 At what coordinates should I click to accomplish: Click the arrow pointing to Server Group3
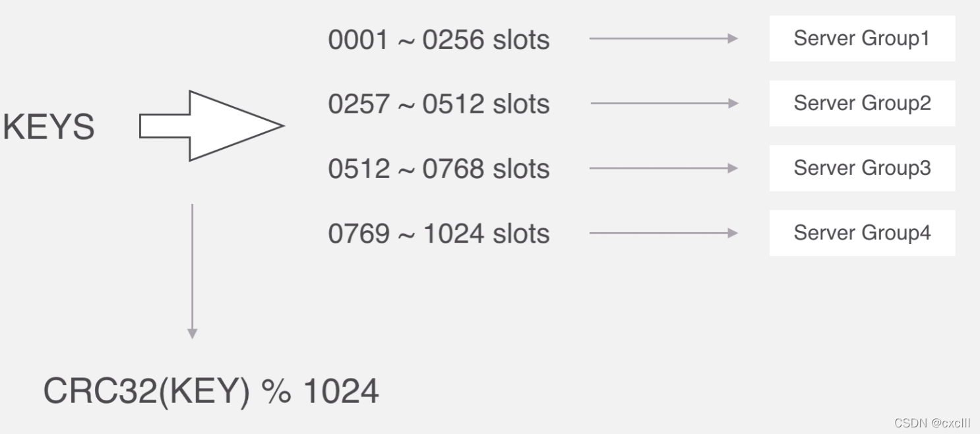click(x=663, y=169)
